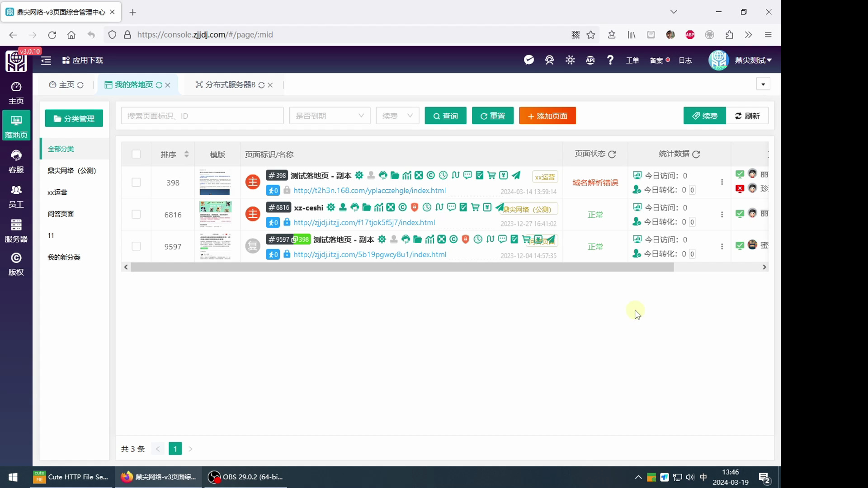Open API icon in top header
This screenshot has height=488, width=868.
coord(590,60)
